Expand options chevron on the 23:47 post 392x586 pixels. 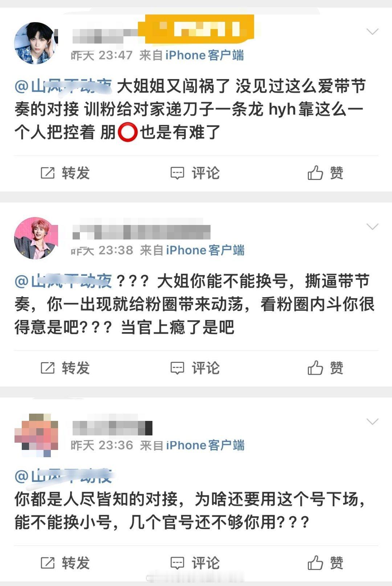(372, 32)
